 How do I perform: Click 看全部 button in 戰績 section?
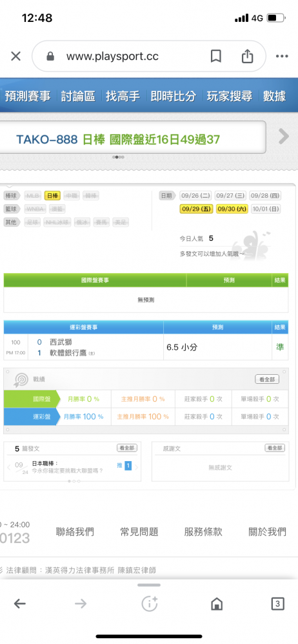pos(267,379)
